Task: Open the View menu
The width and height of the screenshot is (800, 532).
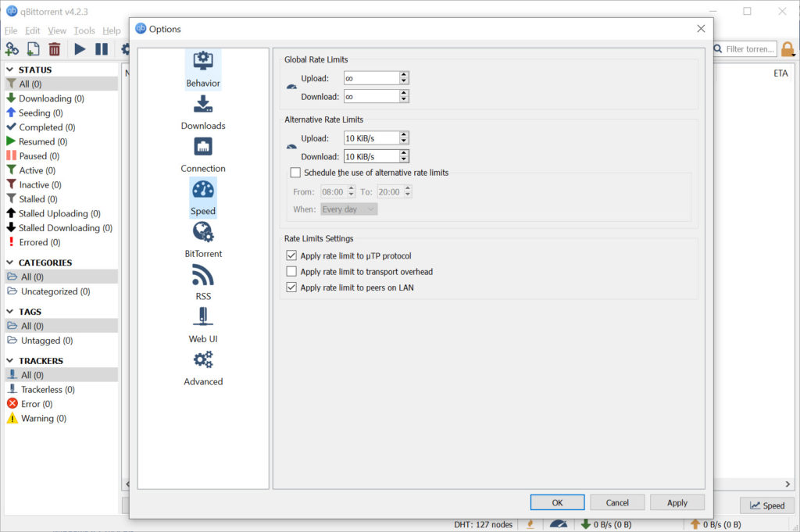Action: click(x=57, y=30)
